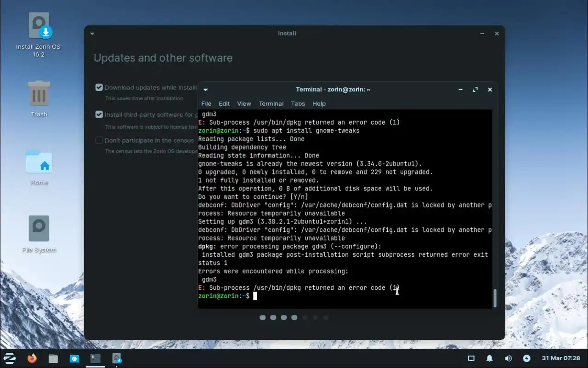Click 'This saves time after installation' text
The height and width of the screenshot is (368, 588).
click(x=144, y=98)
